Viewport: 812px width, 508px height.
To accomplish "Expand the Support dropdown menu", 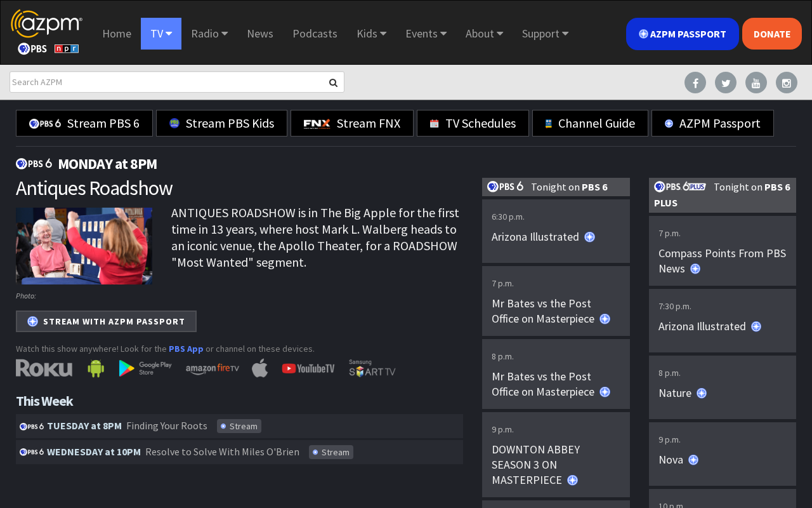I will pyautogui.click(x=546, y=34).
